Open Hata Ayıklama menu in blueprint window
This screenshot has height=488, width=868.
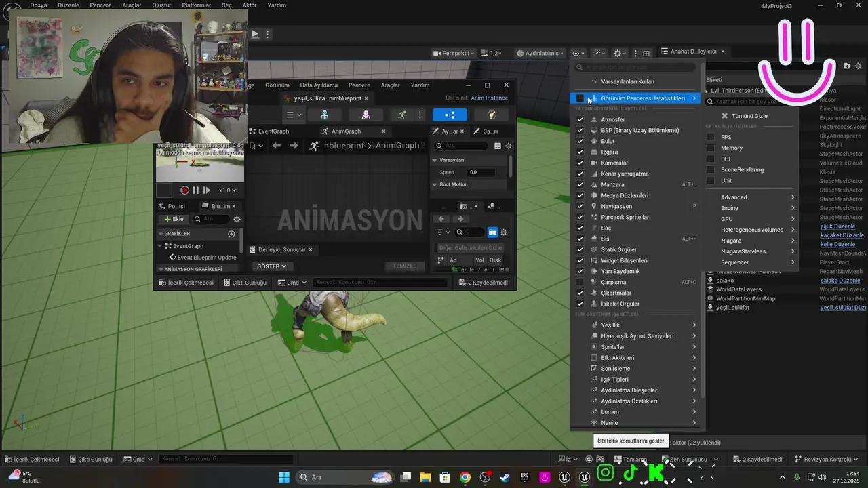tap(319, 85)
